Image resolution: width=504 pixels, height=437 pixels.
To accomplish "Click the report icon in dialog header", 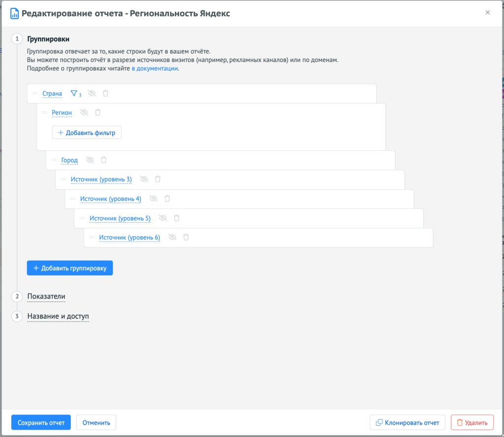I will (x=14, y=13).
